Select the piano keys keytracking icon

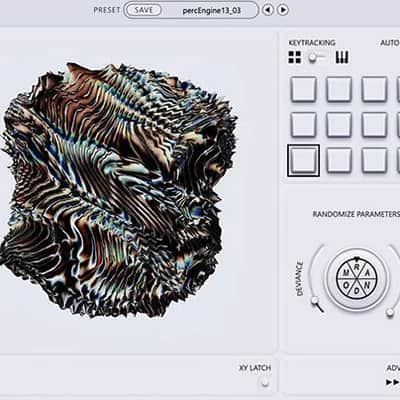click(x=342, y=57)
